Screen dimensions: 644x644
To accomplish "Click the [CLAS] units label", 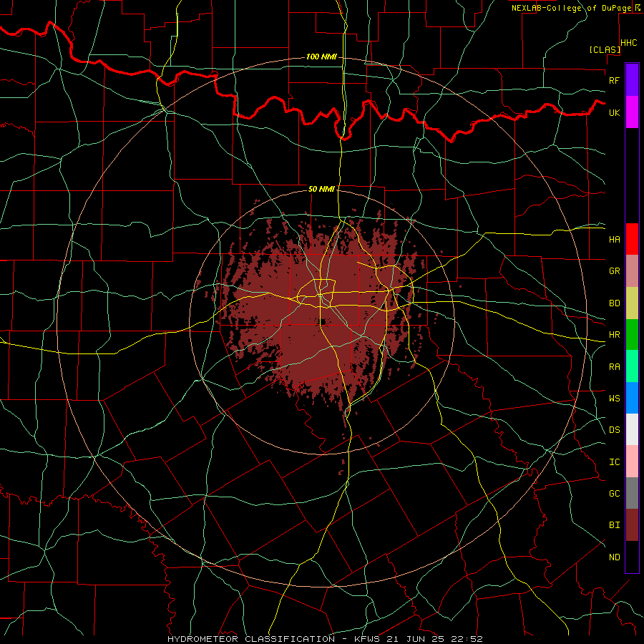I will tap(605, 50).
